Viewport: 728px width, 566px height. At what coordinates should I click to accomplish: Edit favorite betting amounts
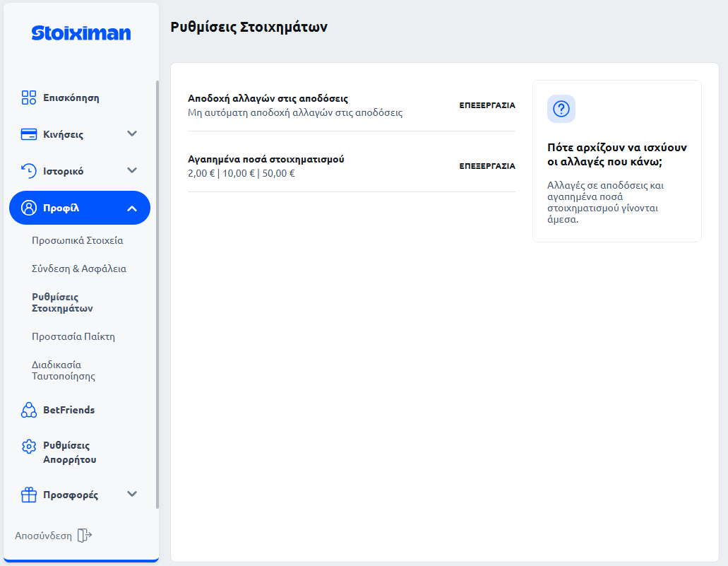(x=487, y=166)
